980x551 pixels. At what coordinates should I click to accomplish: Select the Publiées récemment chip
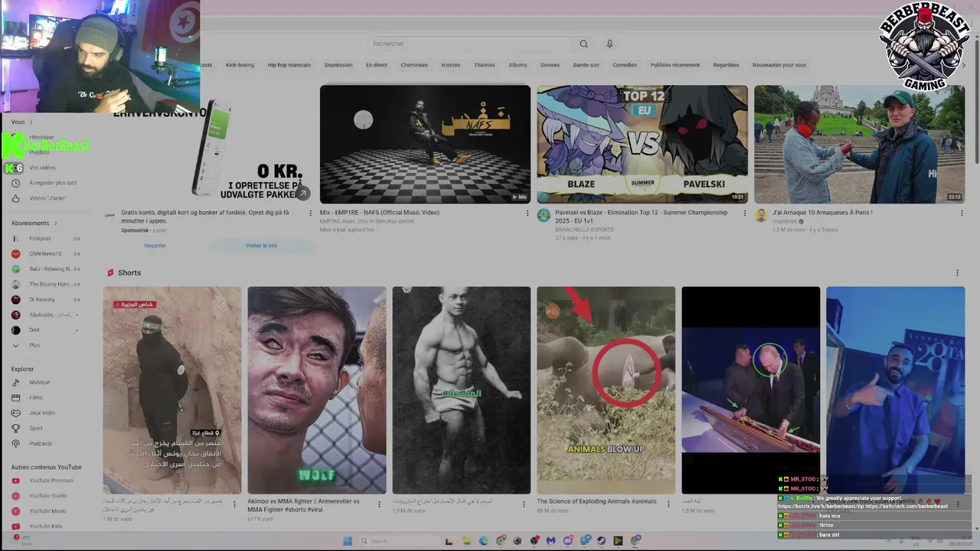pos(675,65)
